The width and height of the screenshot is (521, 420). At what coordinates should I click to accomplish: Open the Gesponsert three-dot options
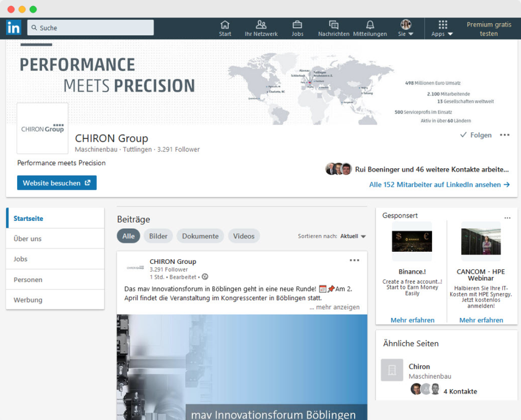507,218
